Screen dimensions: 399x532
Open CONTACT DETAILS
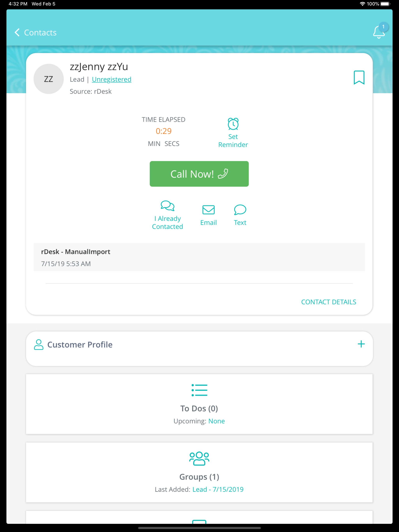point(328,302)
